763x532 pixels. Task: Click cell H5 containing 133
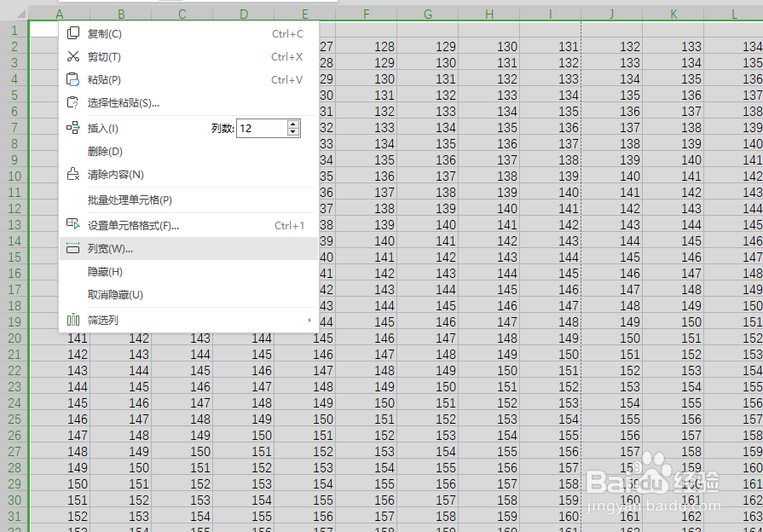489,95
